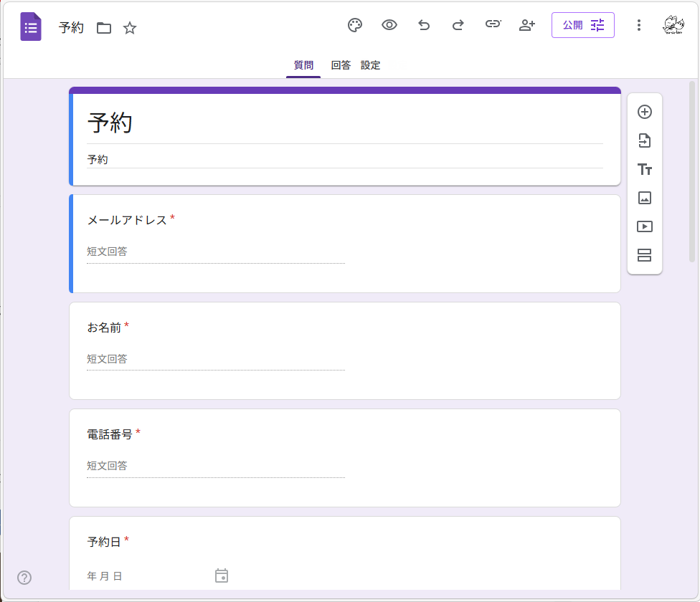Undo the last change
The width and height of the screenshot is (700, 602).
pos(423,24)
